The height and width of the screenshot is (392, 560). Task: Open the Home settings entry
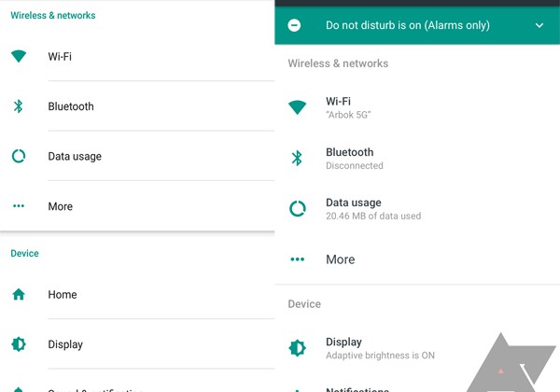pyautogui.click(x=63, y=295)
